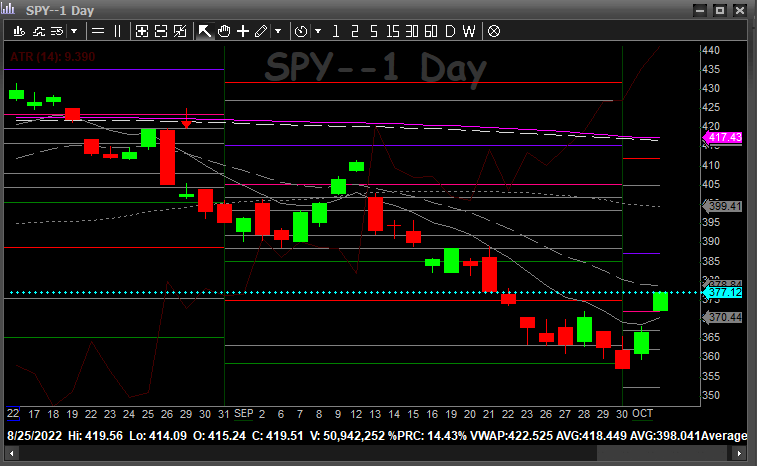Open dropdown arrow beside the clock icon
The width and height of the screenshot is (757, 466).
pyautogui.click(x=316, y=31)
